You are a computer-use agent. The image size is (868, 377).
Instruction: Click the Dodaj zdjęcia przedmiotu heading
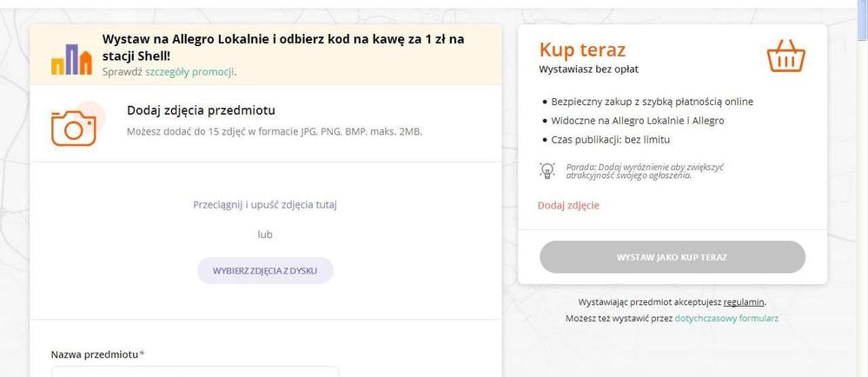point(201,110)
